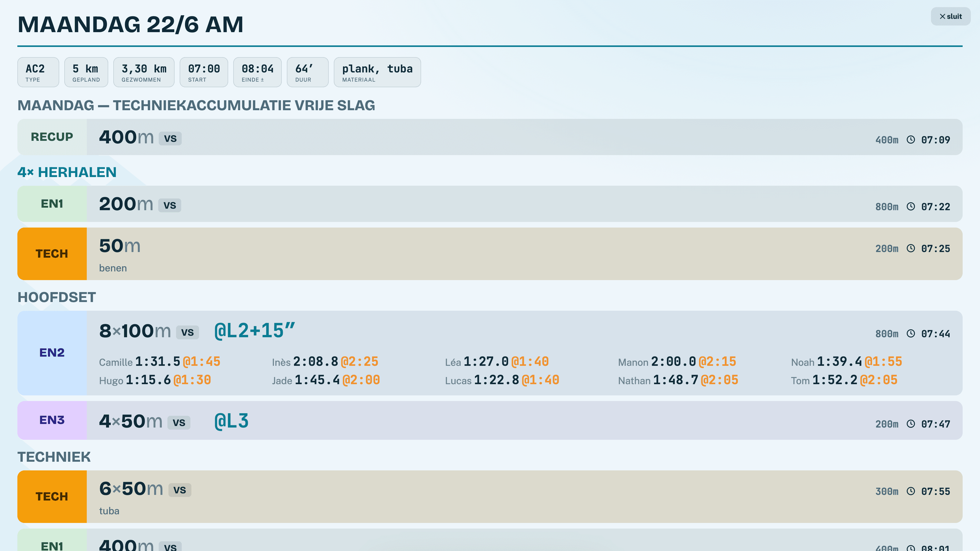Click the @L2+15" interval label
Viewport: 980px width, 551px height.
[x=254, y=330]
